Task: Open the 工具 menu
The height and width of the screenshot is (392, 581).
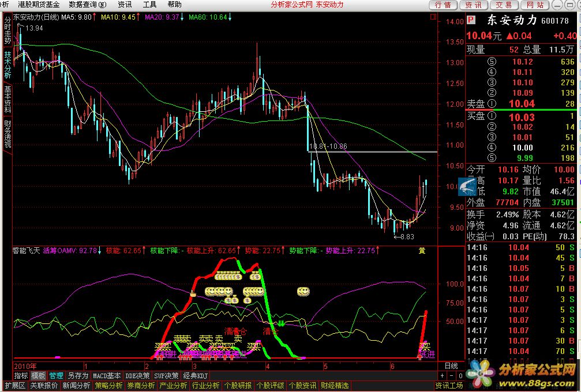Action: pyautogui.click(x=149, y=5)
